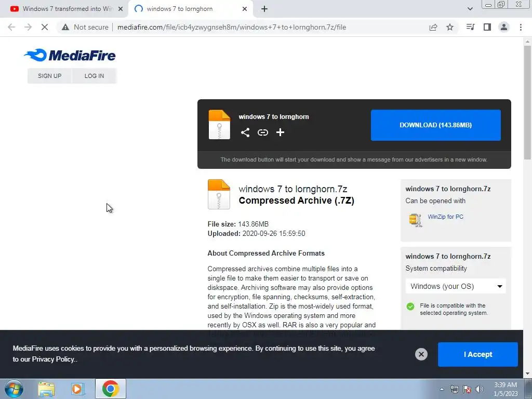Viewport: 532px width, 399px height.
Task: Click the 'File size: 143.86MB' text
Action: tap(238, 224)
